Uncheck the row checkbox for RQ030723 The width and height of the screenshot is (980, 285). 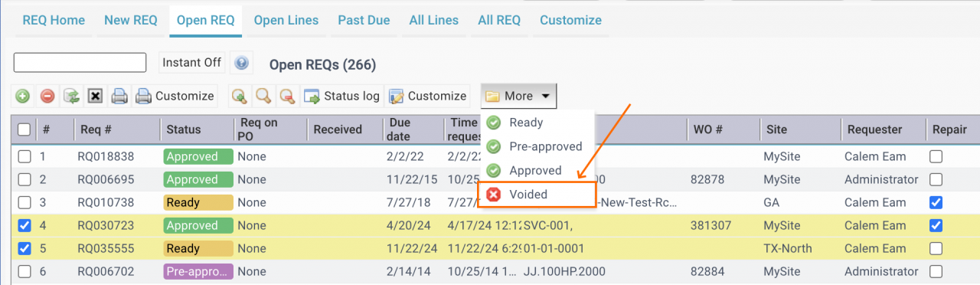(x=24, y=225)
